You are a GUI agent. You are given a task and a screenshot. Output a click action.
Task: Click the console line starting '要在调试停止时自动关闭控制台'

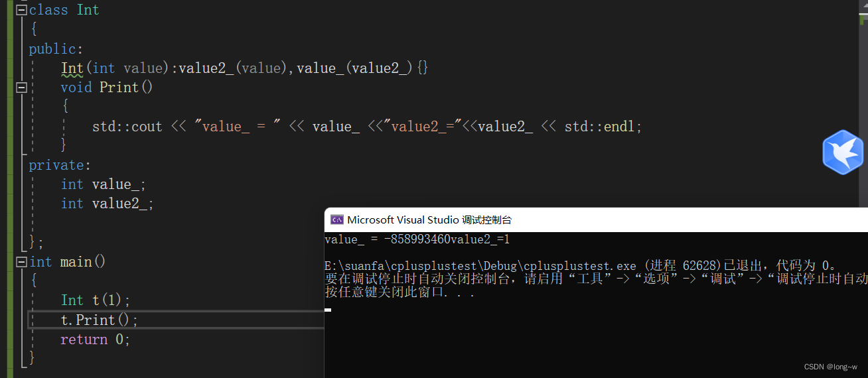pyautogui.click(x=596, y=279)
